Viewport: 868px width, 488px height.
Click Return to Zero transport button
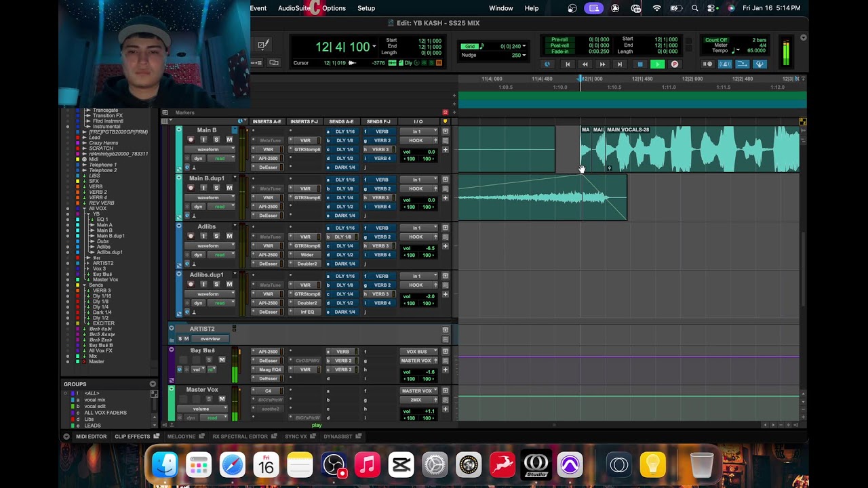[568, 64]
